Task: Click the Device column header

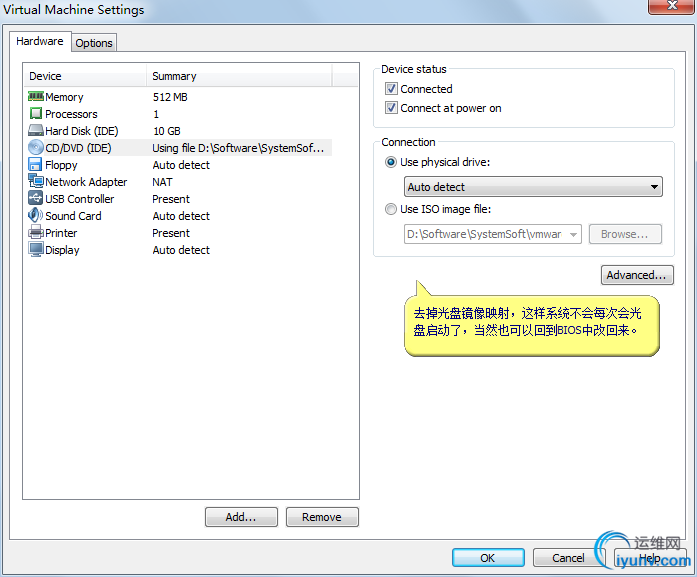Action: (85, 76)
